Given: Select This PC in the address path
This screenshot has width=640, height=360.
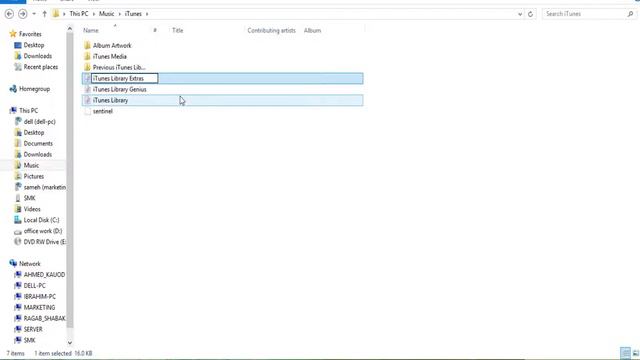Looking at the screenshot, I should tap(79, 14).
